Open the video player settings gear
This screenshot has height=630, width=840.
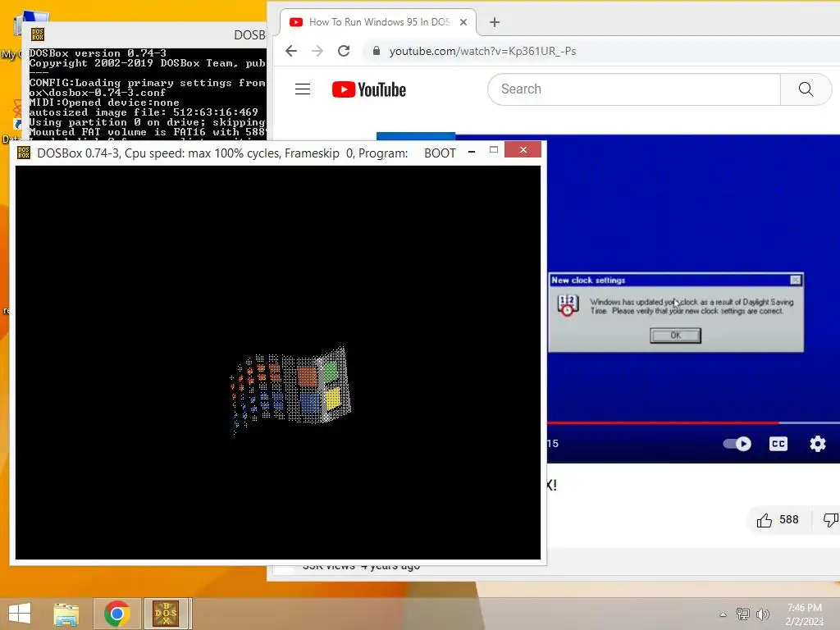818,444
